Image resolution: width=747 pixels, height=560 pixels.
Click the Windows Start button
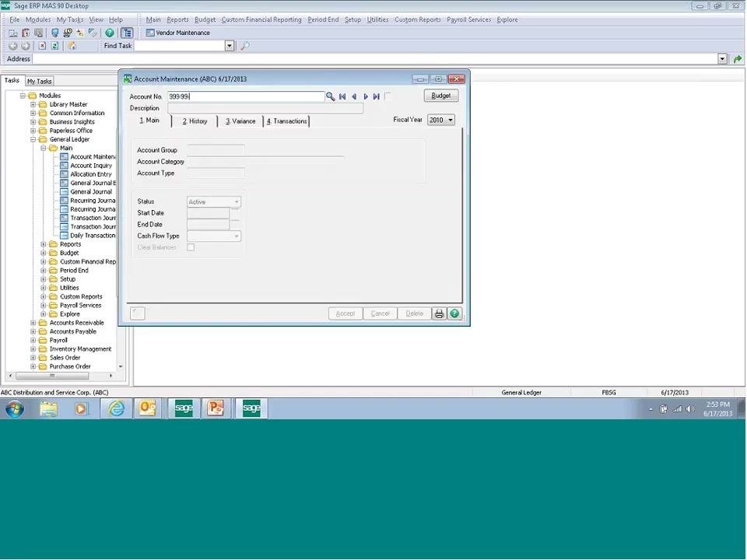click(15, 408)
